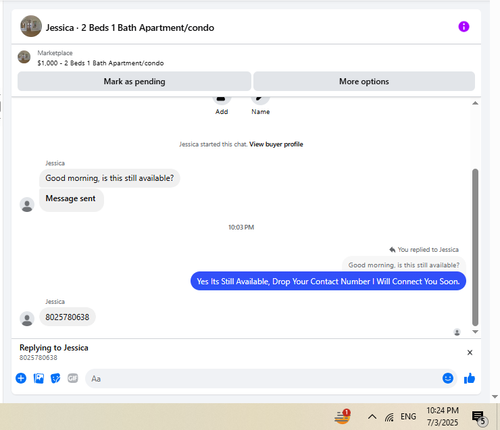Screen dimensions: 500x430
Task: Click the chat scrollbar down arrow
Action: pyautogui.click(x=475, y=332)
